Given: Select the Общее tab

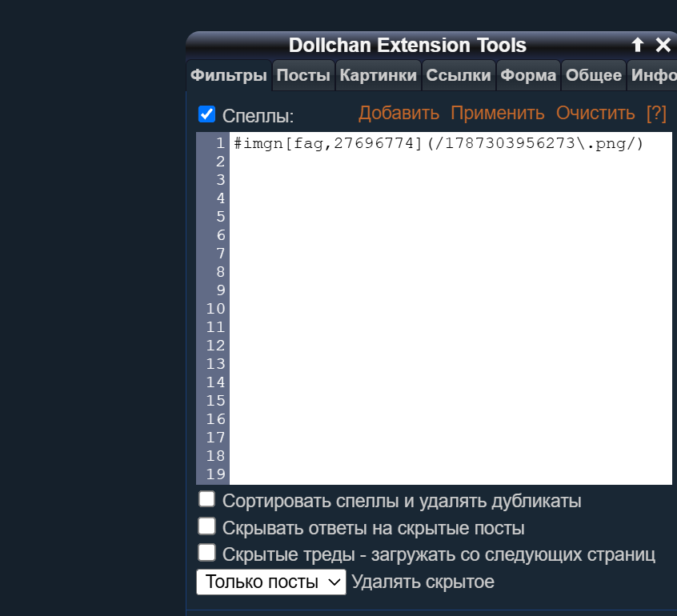Looking at the screenshot, I should [x=594, y=75].
